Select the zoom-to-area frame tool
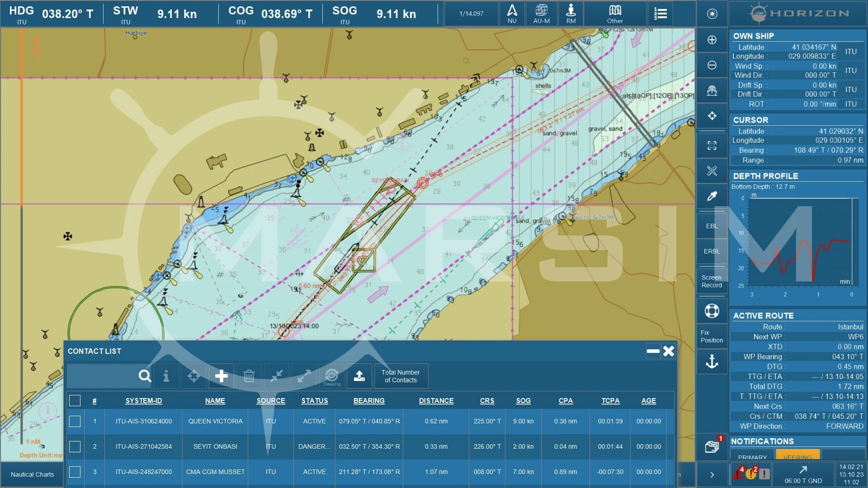The height and width of the screenshot is (488, 868). tap(712, 145)
